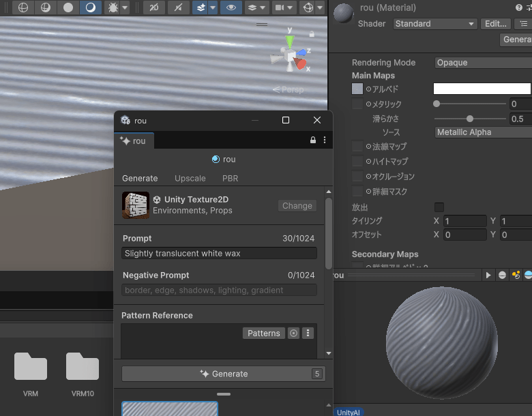
Task: Click the white albedo color swatch
Action: (482, 89)
